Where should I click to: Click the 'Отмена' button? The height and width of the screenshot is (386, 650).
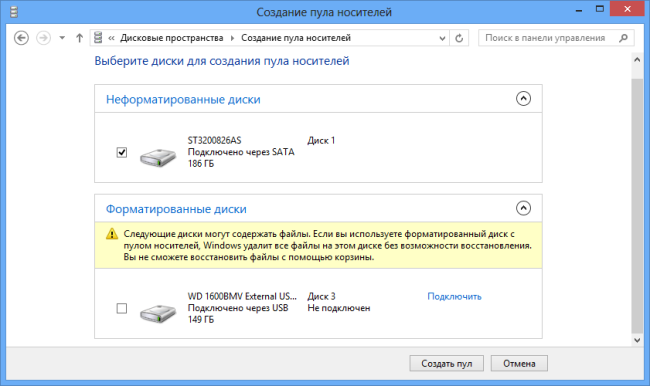pyautogui.click(x=519, y=363)
